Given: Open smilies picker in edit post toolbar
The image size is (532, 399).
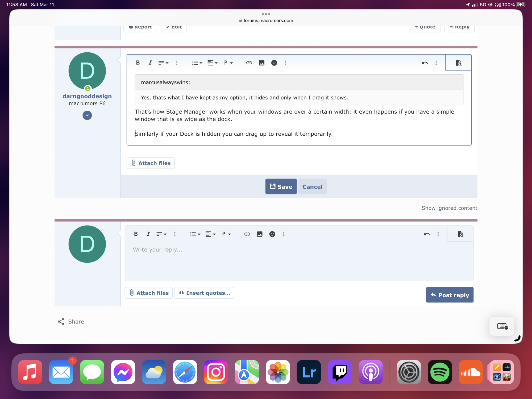Looking at the screenshot, I should tap(274, 63).
